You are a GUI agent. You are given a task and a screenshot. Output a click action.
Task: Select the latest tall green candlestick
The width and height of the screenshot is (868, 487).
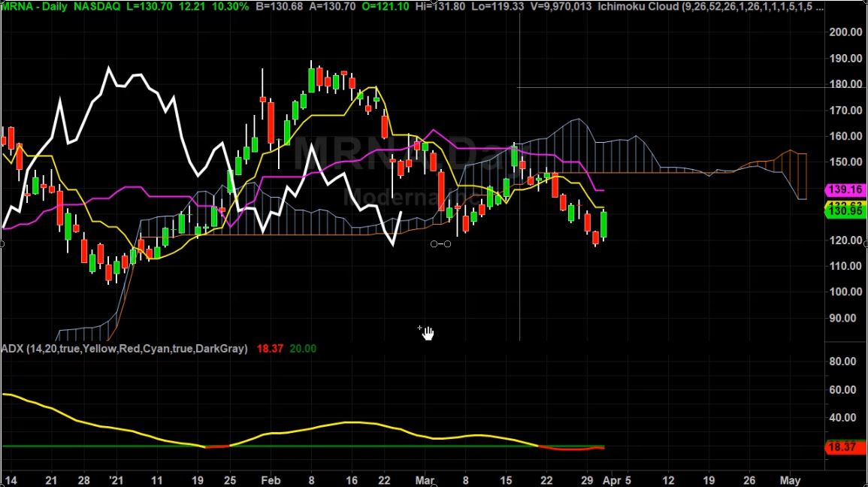tap(605, 225)
